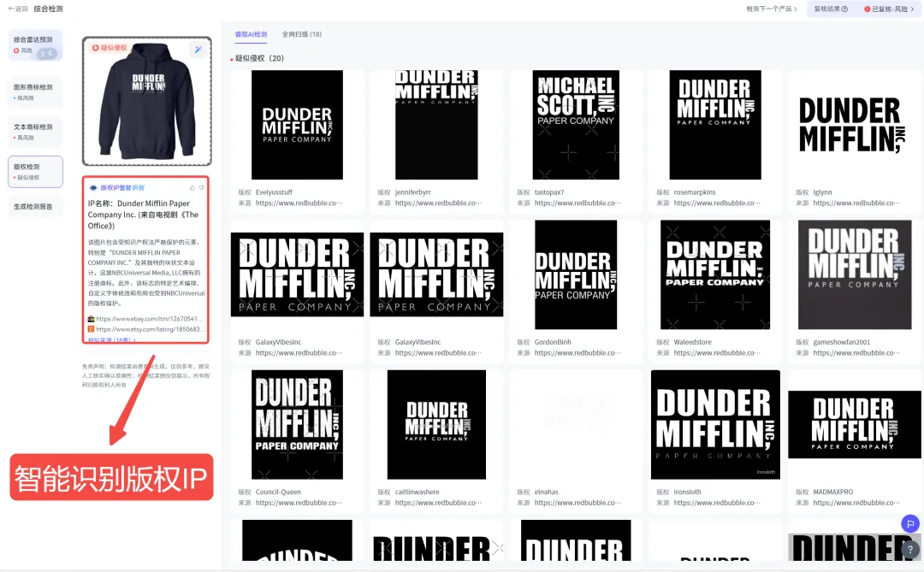Image resolution: width=924 pixels, height=572 pixels.
Task: Go back using the 返回 arrow
Action: [x=18, y=9]
